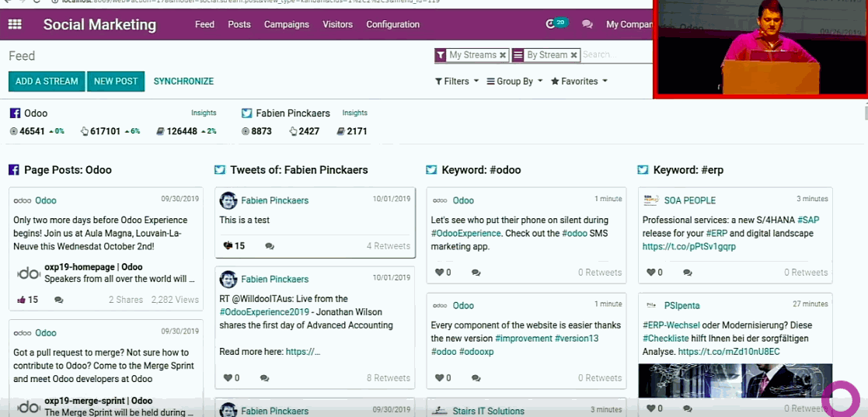The height and width of the screenshot is (417, 868).
Task: Open the My Company switcher
Action: tap(629, 24)
